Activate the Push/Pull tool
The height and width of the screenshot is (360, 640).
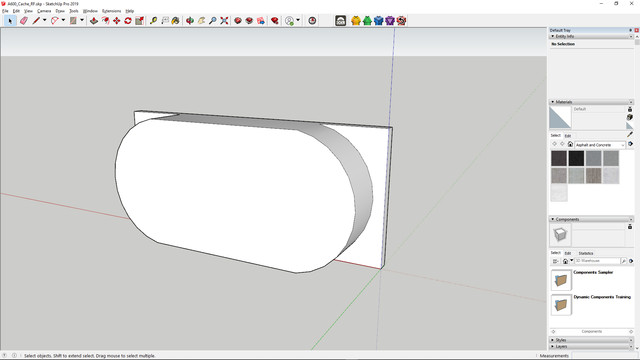[x=94, y=20]
